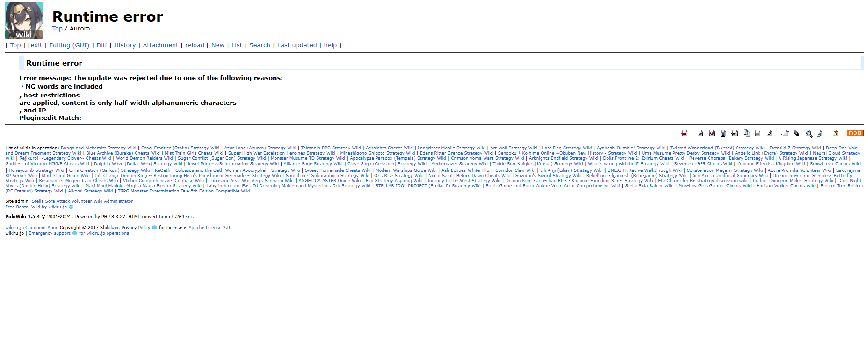Viewport: 868px width, 340px height.
Task: Visit Mad Island Guide Wiki link
Action: 65,176
